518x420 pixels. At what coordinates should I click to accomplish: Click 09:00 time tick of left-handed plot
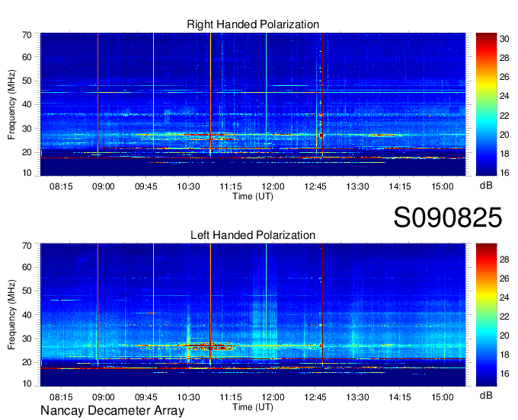[104, 397]
